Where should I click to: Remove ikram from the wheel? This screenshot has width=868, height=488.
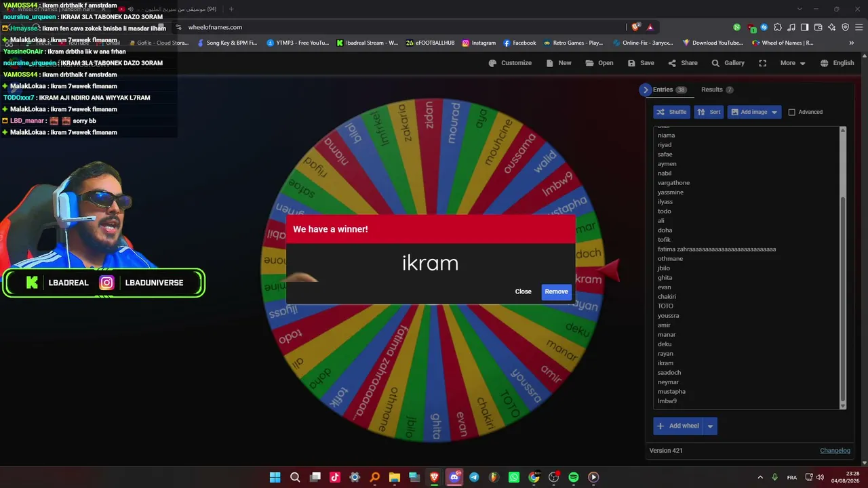556,291
